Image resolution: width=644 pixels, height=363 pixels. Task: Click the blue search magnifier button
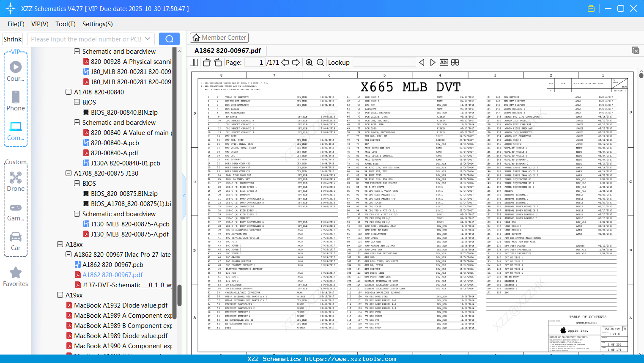pos(169,39)
